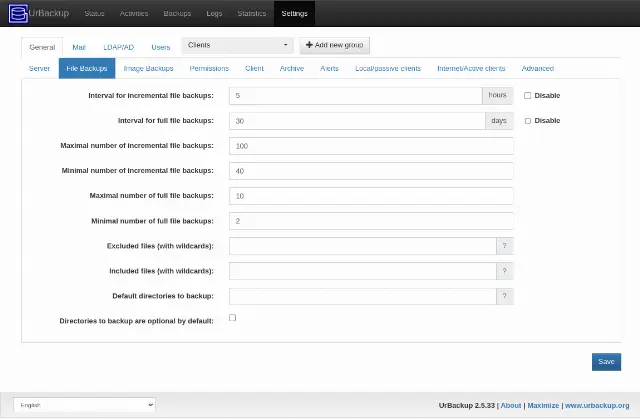Visit the www.urbackup.org link
Screen dimensions: 640x420
pyautogui.click(x=597, y=405)
